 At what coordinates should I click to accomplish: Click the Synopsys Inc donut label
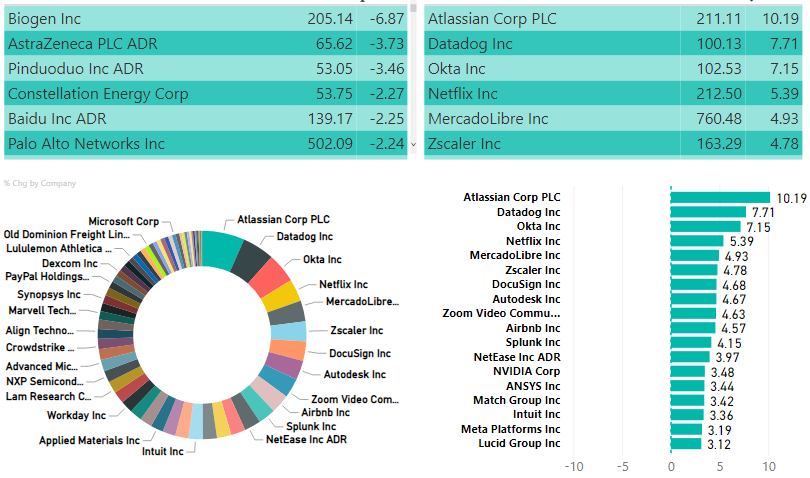point(49,294)
